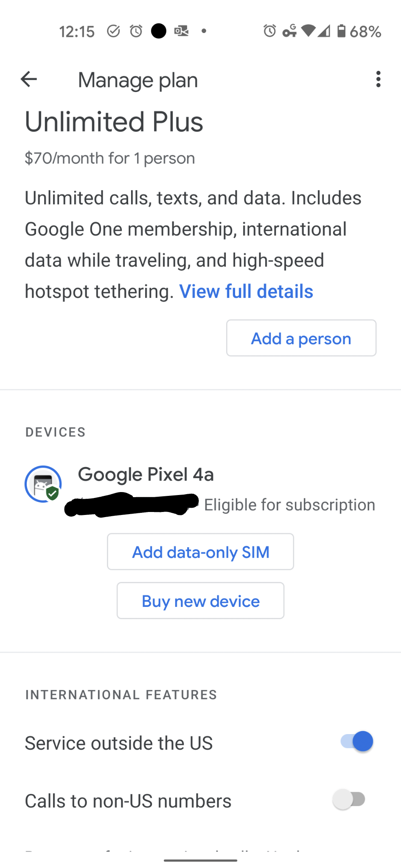Tap the Google Pixel 4a device icon
This screenshot has width=401, height=868.
click(43, 484)
